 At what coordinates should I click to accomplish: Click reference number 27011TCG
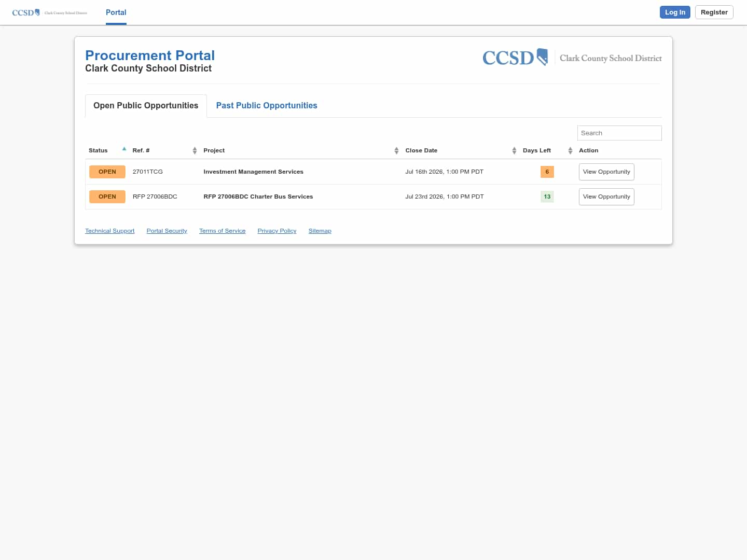148,172
